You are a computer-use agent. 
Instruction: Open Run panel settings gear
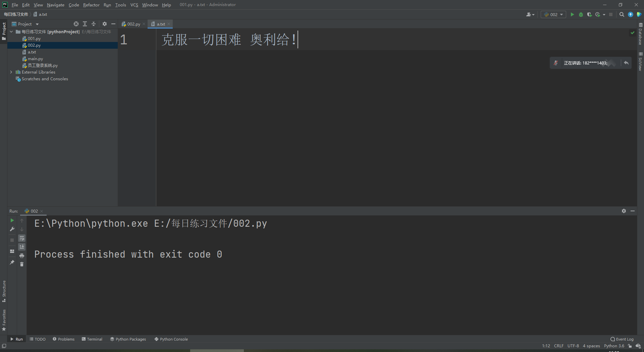624,211
